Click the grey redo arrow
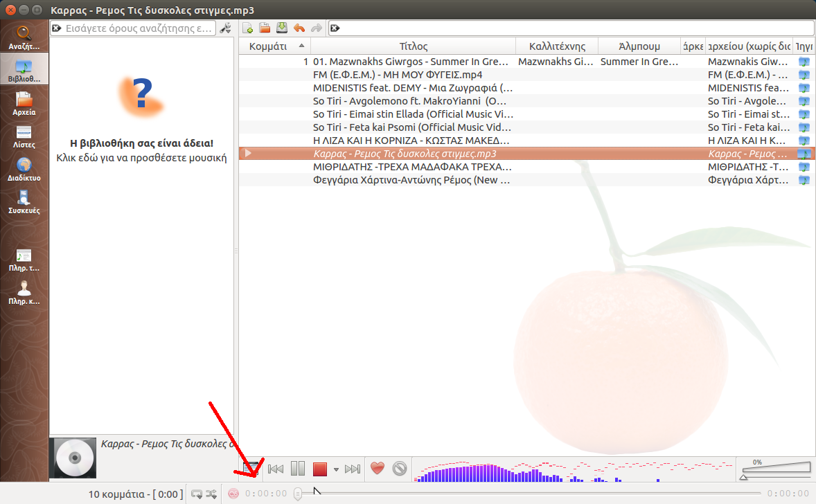 pyautogui.click(x=317, y=28)
